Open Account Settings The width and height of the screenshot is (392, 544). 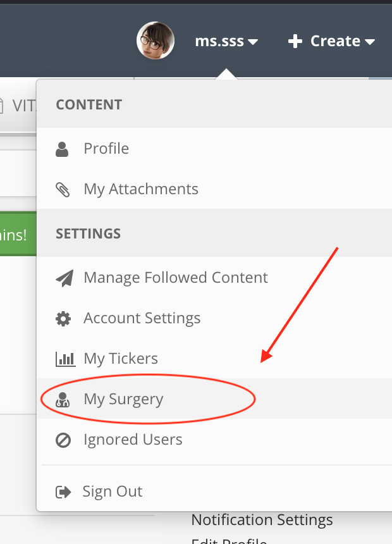(214, 318)
